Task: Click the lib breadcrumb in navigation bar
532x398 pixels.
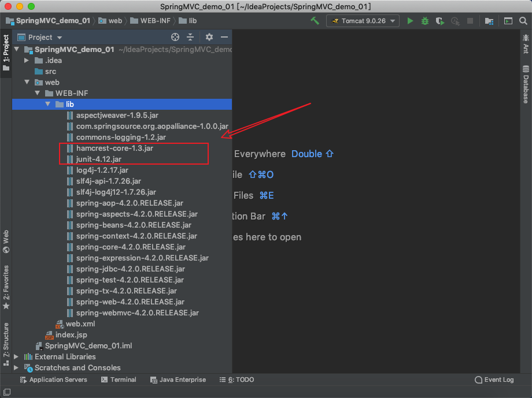Action: click(x=188, y=21)
